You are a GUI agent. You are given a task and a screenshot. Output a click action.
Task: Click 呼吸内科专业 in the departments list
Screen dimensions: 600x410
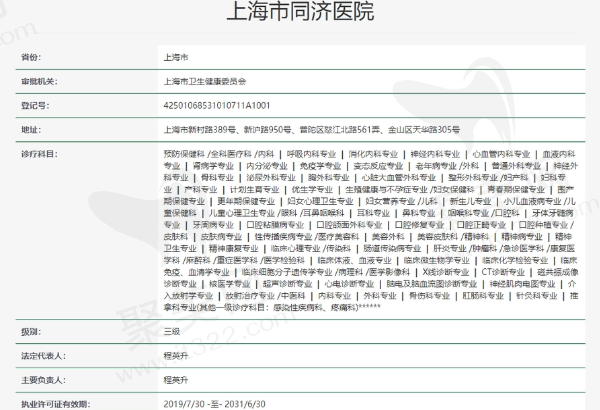311,154
